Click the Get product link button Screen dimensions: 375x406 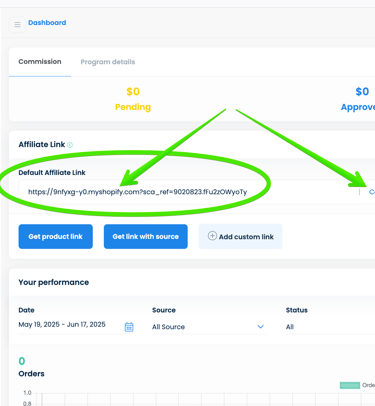click(56, 236)
